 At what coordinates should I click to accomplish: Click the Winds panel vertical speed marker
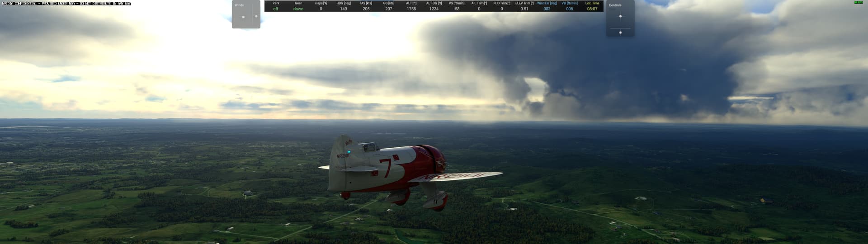coord(256,16)
